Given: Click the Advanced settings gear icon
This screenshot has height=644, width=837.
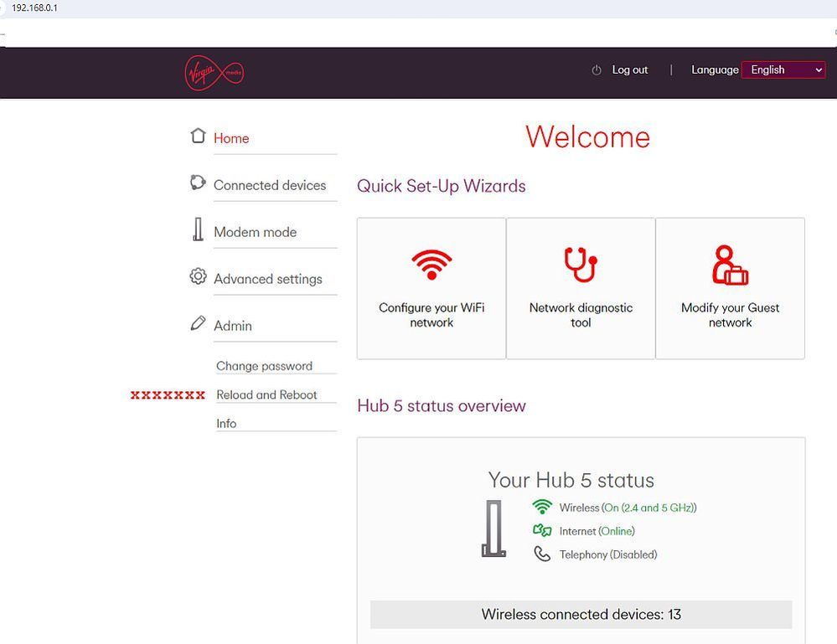Looking at the screenshot, I should click(198, 276).
